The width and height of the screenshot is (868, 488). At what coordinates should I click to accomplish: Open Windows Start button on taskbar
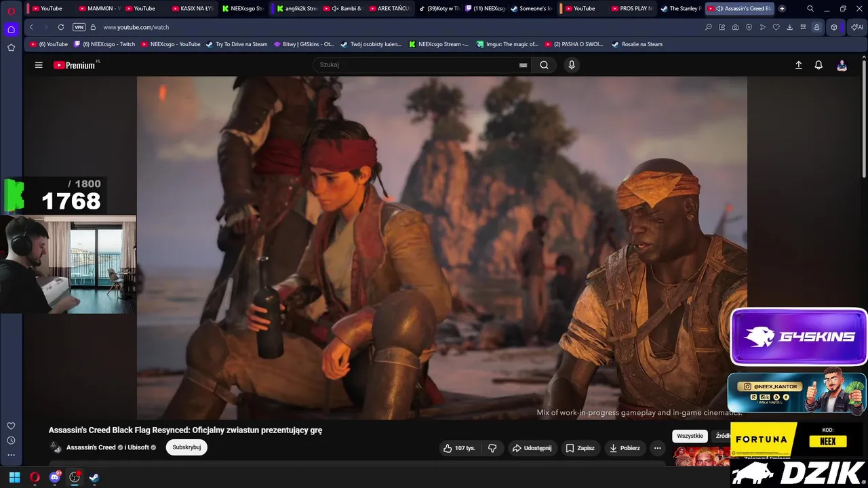pyautogui.click(x=14, y=477)
